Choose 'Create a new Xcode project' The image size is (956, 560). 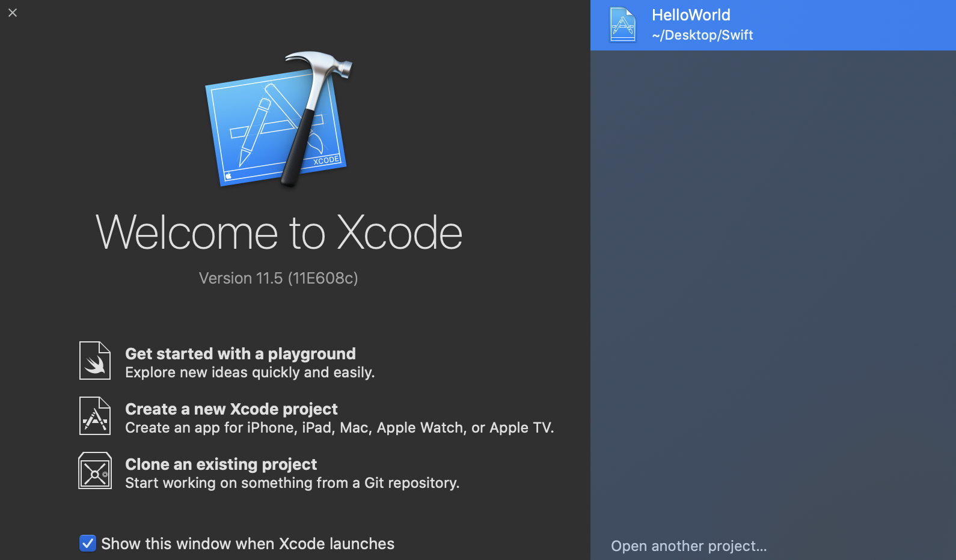coord(231,409)
